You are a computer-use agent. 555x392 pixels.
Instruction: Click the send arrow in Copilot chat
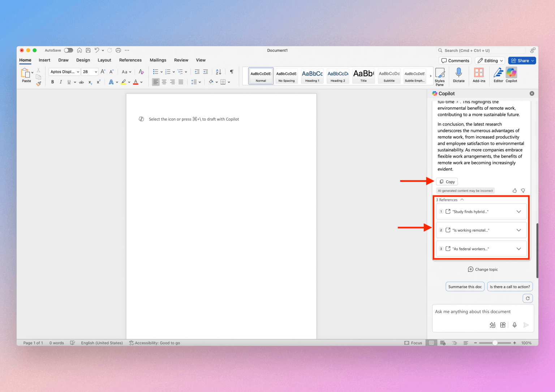click(x=526, y=325)
